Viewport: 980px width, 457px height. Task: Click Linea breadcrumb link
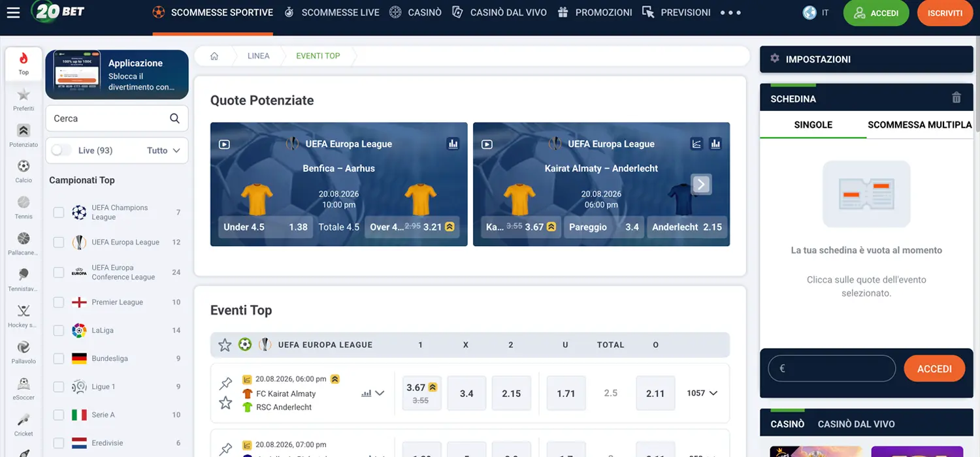coord(259,56)
